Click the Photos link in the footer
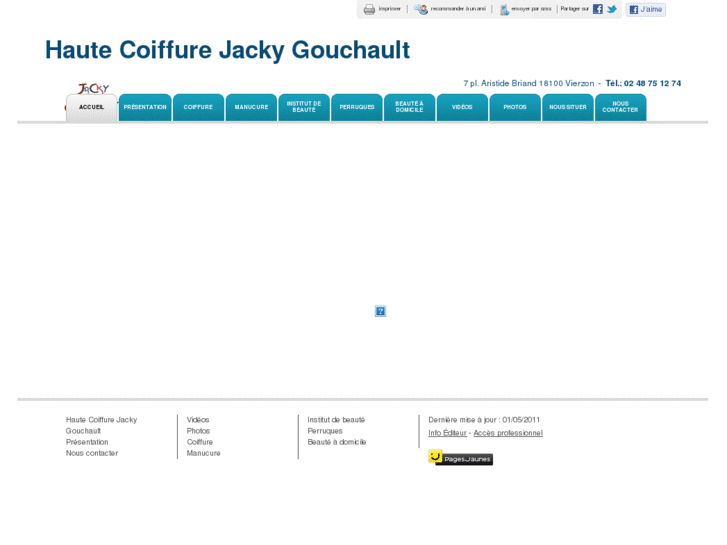This screenshot has width=727, height=545. [198, 431]
